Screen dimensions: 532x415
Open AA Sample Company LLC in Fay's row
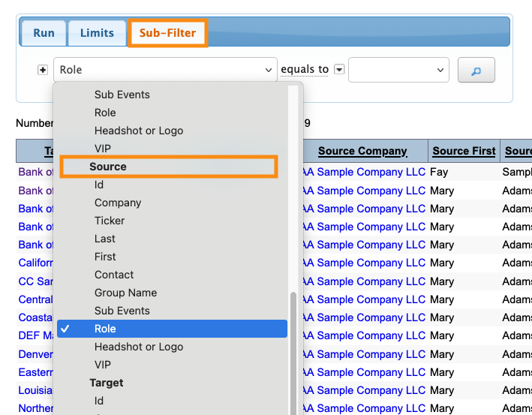363,172
